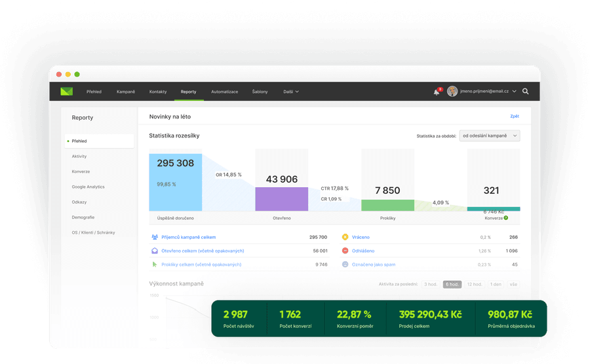Expand the Další menu
This screenshot has width=590, height=364.
[x=290, y=92]
